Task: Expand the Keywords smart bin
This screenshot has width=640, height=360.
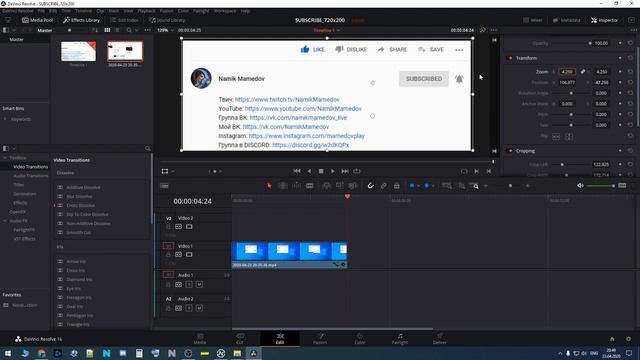Action: (x=5, y=119)
